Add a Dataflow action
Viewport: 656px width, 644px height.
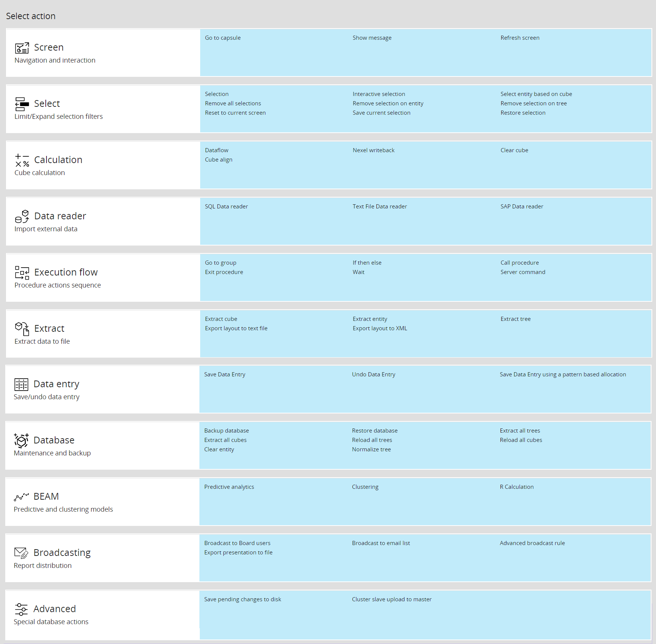coord(216,150)
